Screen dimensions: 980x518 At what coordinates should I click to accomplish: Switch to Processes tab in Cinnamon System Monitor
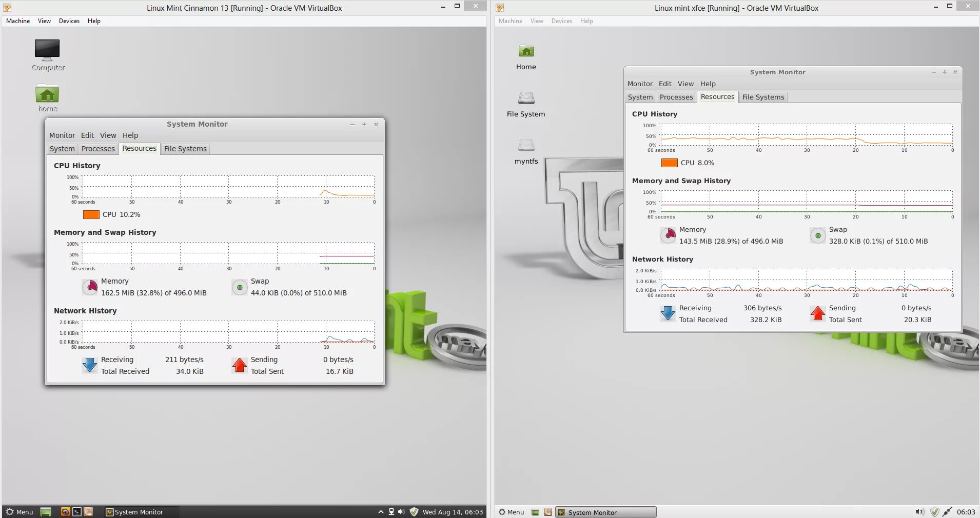click(98, 149)
